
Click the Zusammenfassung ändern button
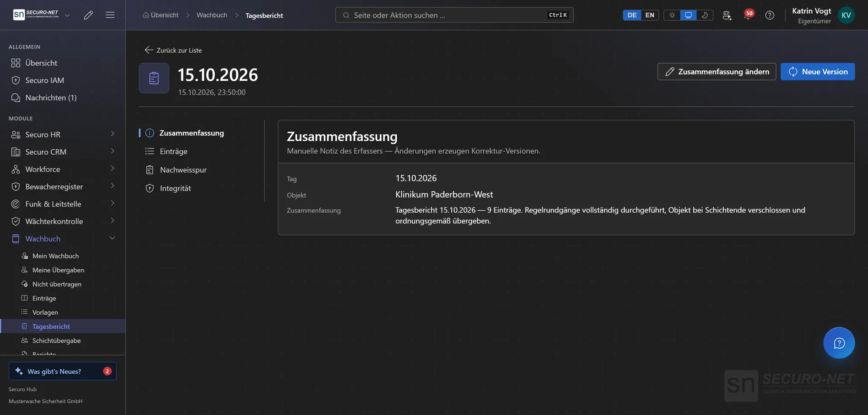[717, 72]
